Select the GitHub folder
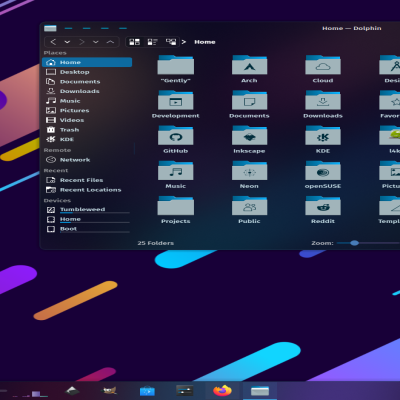The width and height of the screenshot is (400, 400). click(x=176, y=140)
